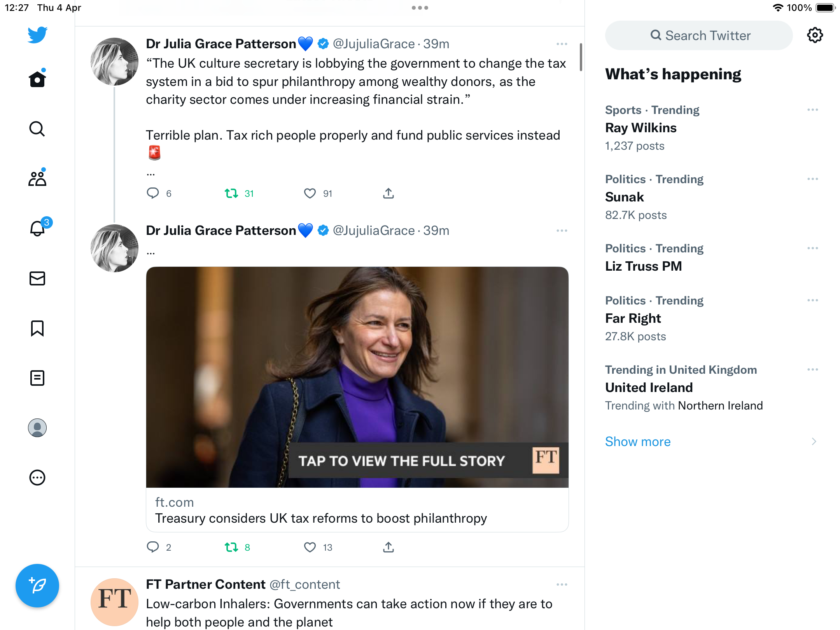
Task: Open more options for United Ireland trend
Action: (x=813, y=369)
